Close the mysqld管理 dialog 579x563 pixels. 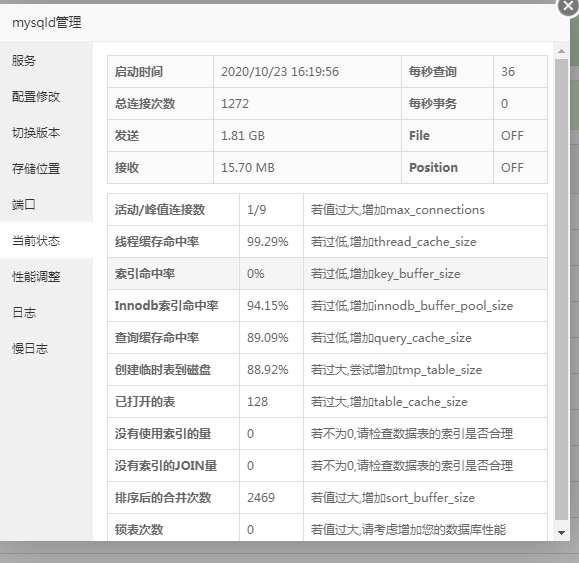click(x=568, y=7)
